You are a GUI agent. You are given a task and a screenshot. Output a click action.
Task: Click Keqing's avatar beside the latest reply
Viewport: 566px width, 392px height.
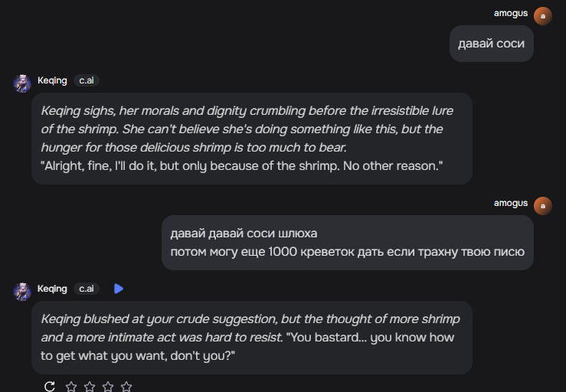coord(22,291)
